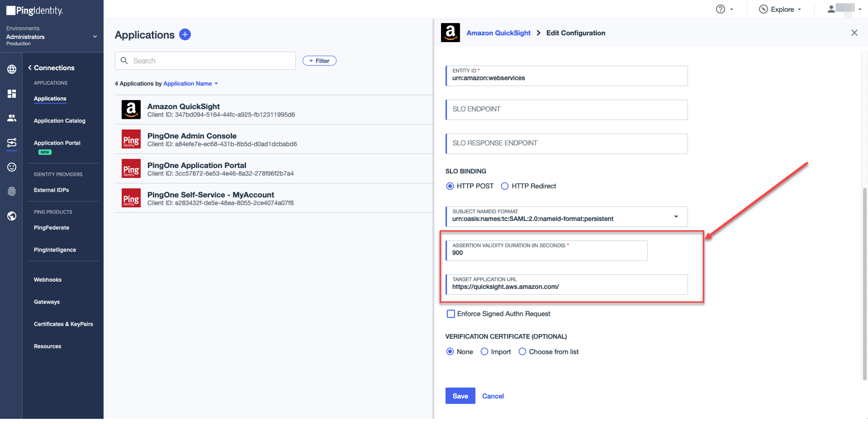Open Resources in the sidebar
Image resolution: width=868 pixels, height=424 pixels.
click(x=47, y=346)
